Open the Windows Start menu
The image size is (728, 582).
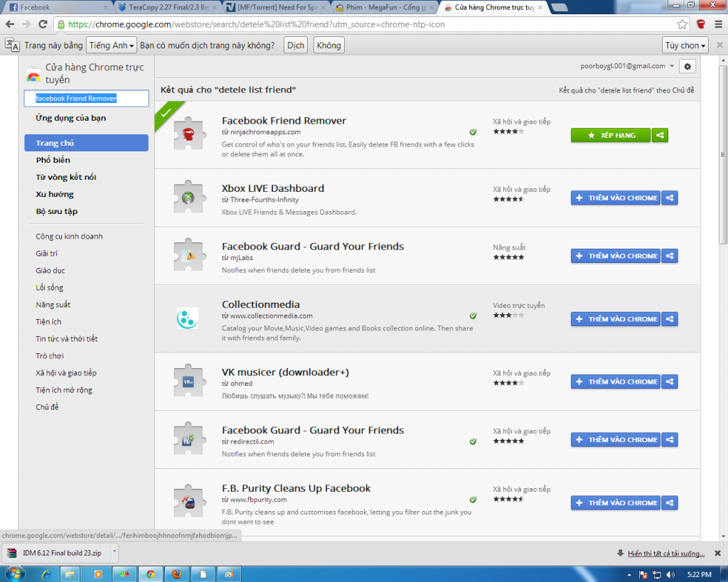click(x=14, y=574)
